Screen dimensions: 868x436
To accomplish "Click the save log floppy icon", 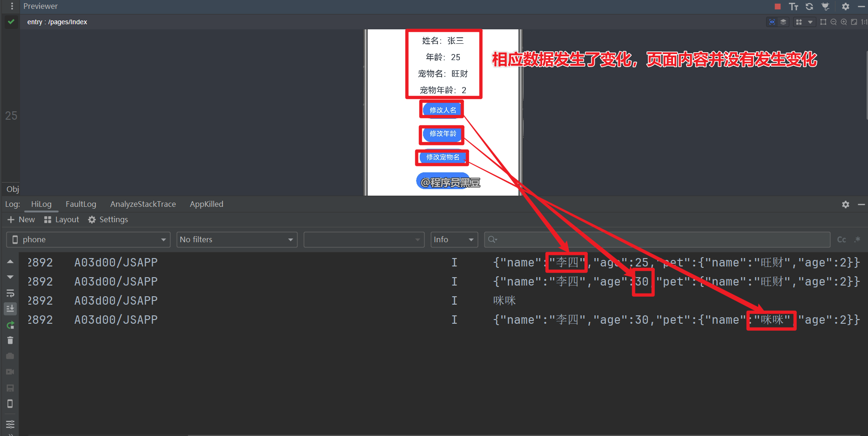I will click(x=10, y=388).
